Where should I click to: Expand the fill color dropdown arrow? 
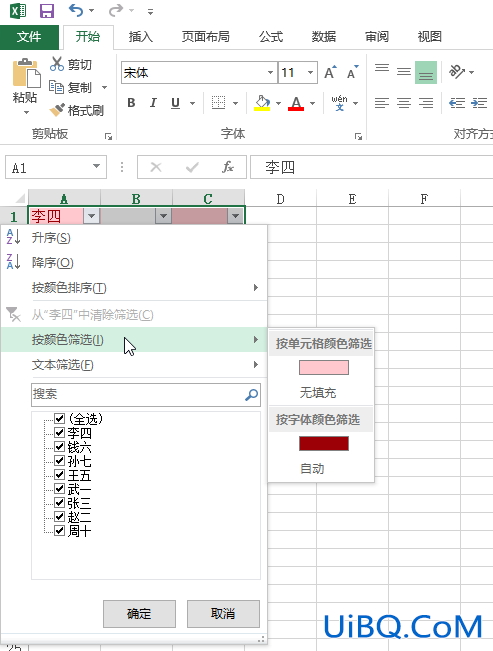click(278, 103)
